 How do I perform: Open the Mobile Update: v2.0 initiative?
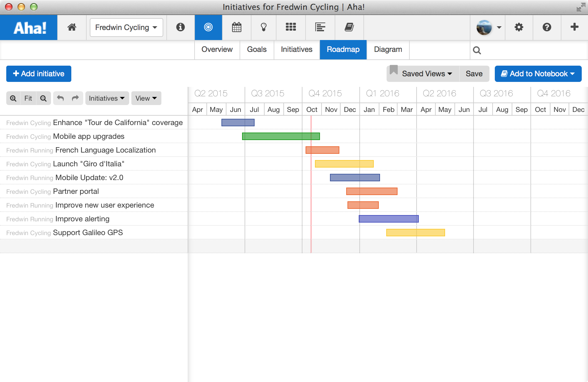pos(89,178)
